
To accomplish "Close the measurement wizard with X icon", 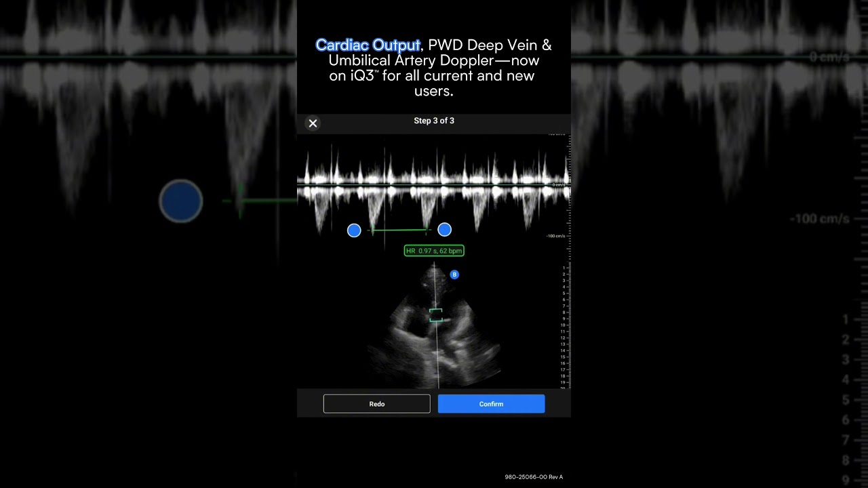I will 313,123.
